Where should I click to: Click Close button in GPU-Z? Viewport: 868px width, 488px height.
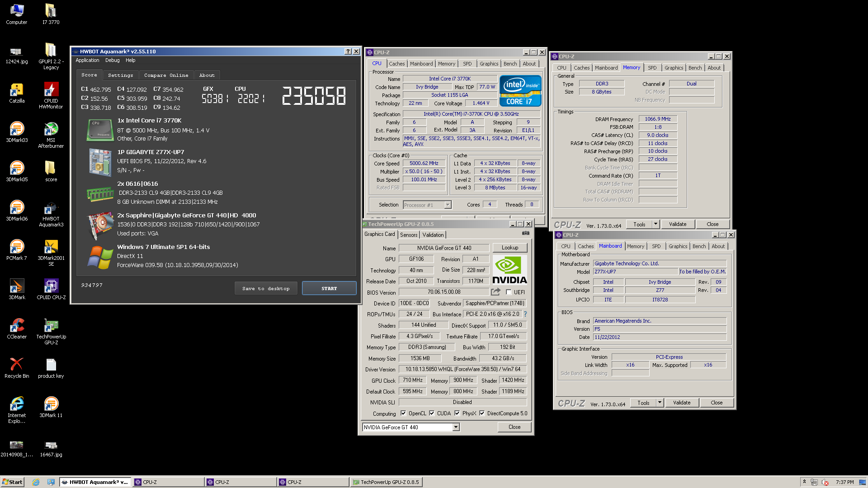point(514,427)
